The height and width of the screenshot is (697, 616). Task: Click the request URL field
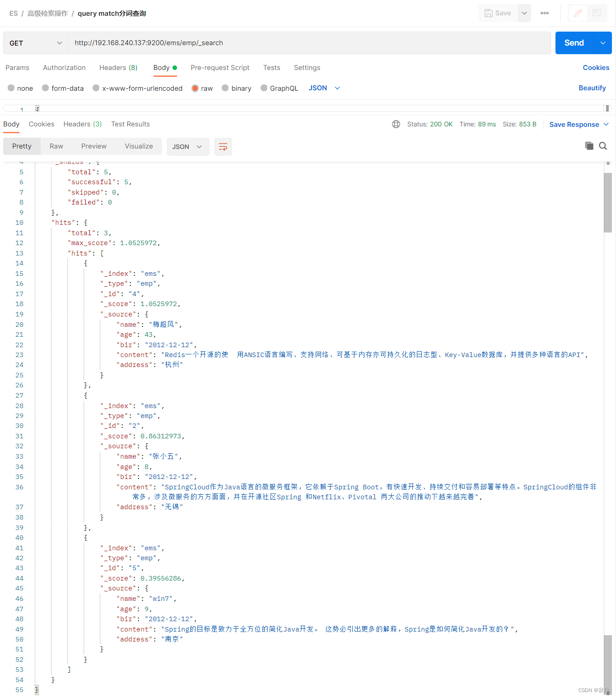tap(309, 43)
